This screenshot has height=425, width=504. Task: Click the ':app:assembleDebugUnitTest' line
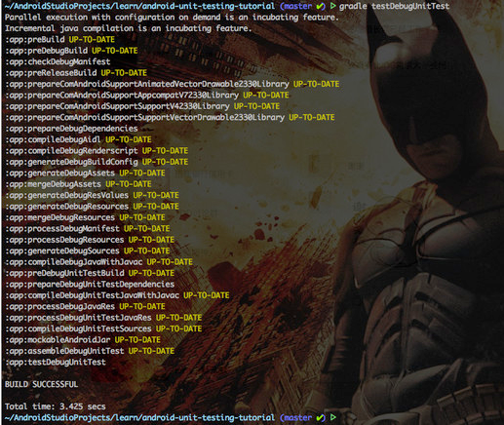coord(90,351)
